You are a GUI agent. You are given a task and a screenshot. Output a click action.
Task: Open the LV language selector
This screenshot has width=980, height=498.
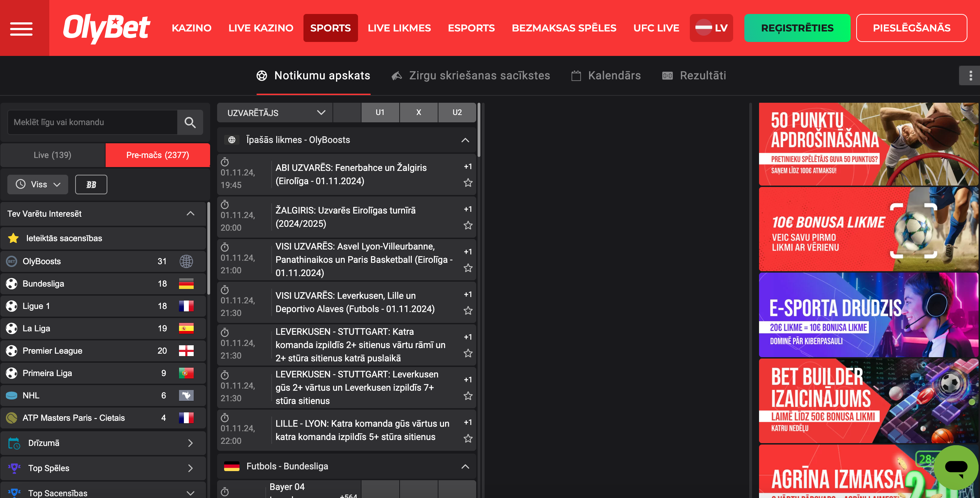(711, 28)
